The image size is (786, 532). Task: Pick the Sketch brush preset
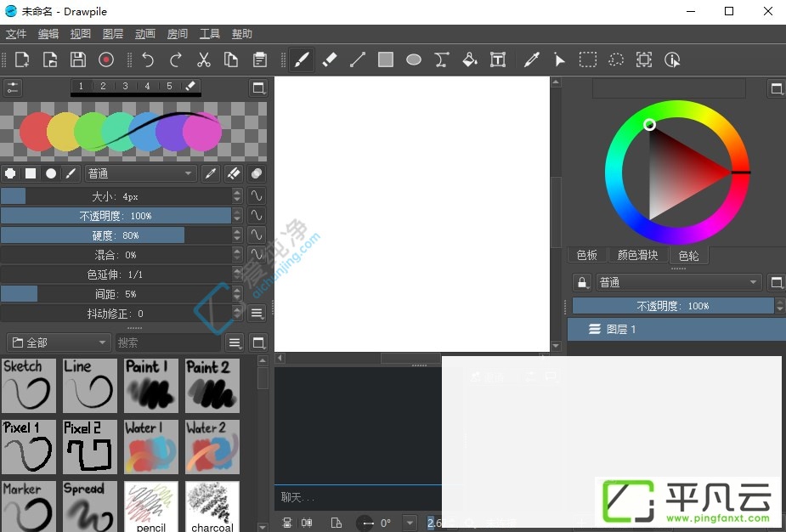click(29, 385)
